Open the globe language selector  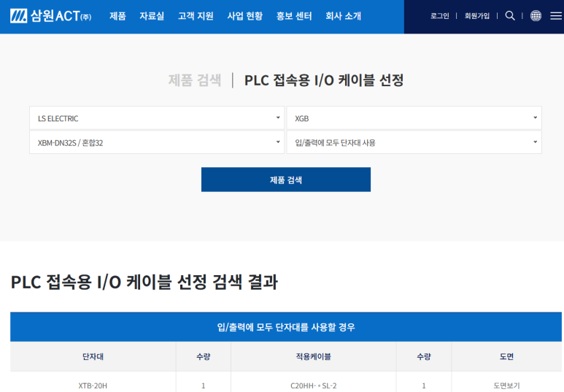click(536, 15)
